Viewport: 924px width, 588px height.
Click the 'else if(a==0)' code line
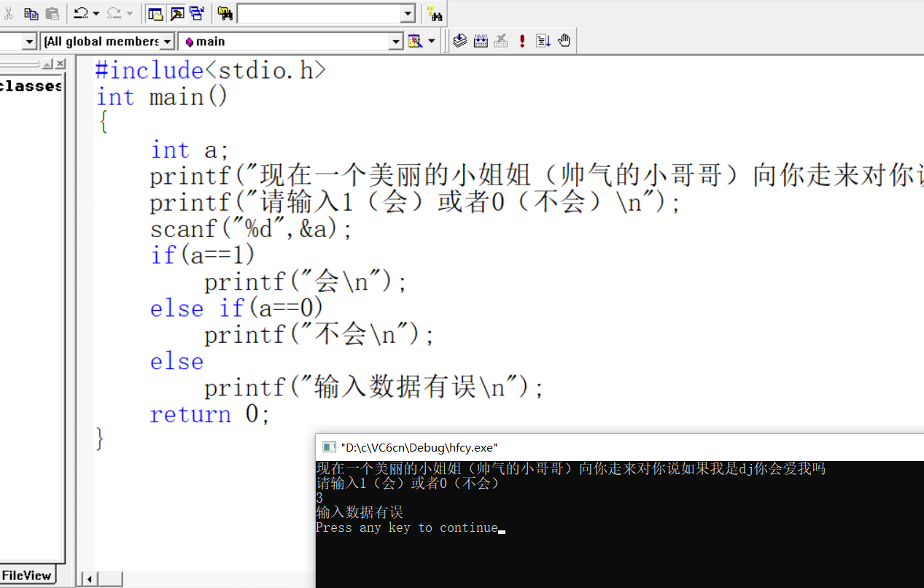point(237,309)
